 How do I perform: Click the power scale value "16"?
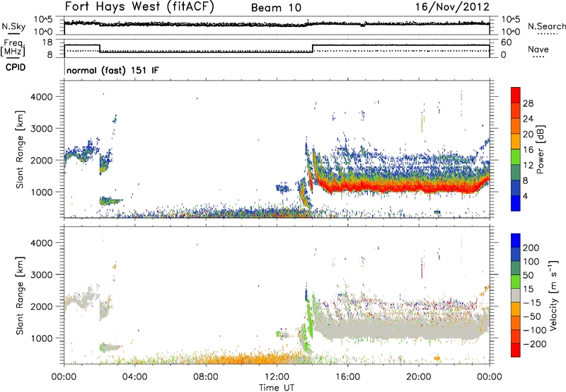point(528,150)
